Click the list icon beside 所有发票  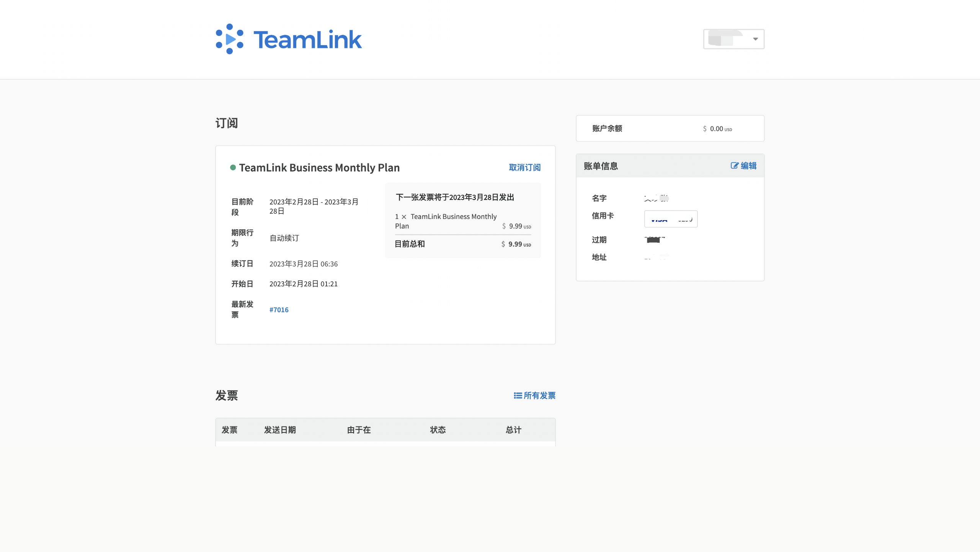click(518, 395)
